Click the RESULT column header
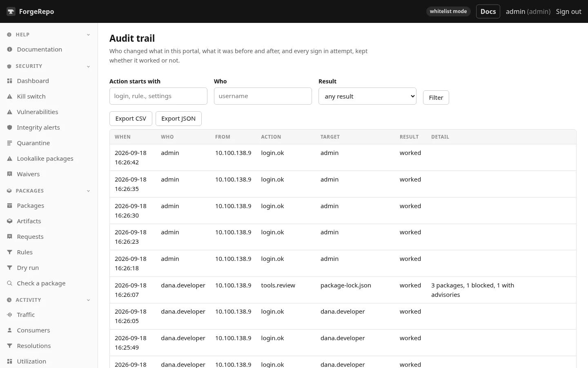This screenshot has width=588, height=368. click(409, 137)
